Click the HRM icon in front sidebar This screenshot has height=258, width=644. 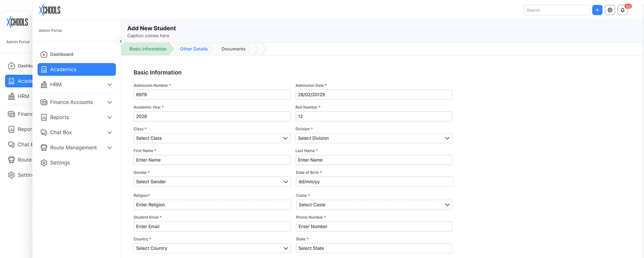pyautogui.click(x=44, y=84)
